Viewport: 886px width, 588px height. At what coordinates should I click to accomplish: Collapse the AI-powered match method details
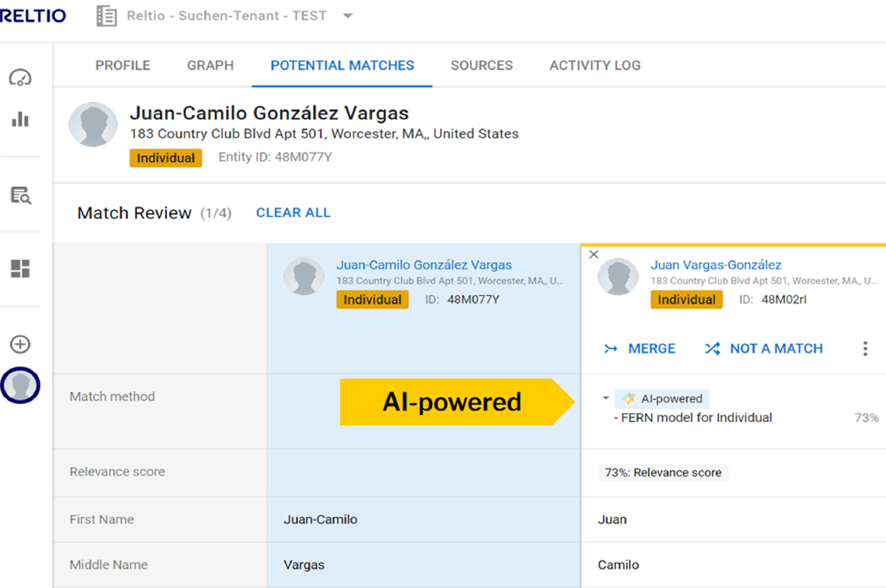coord(605,398)
